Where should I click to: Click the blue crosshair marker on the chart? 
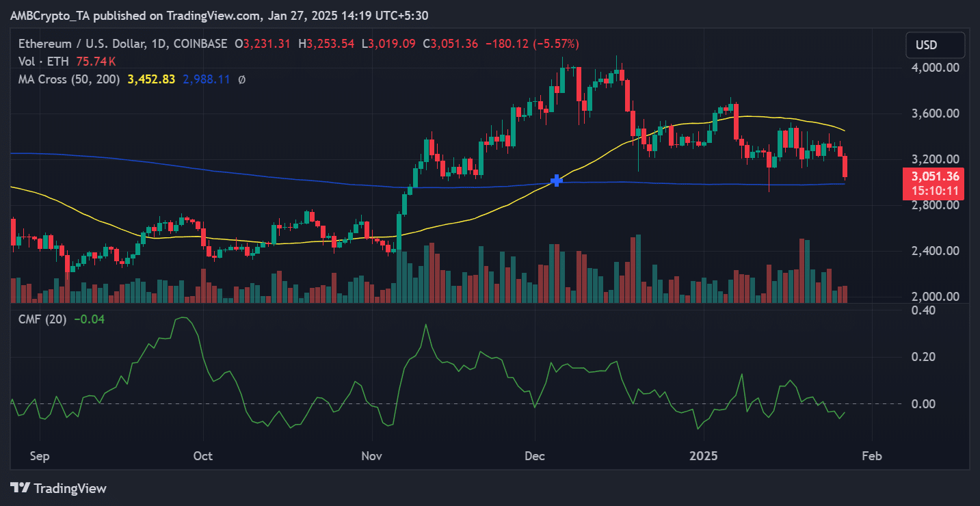point(556,181)
